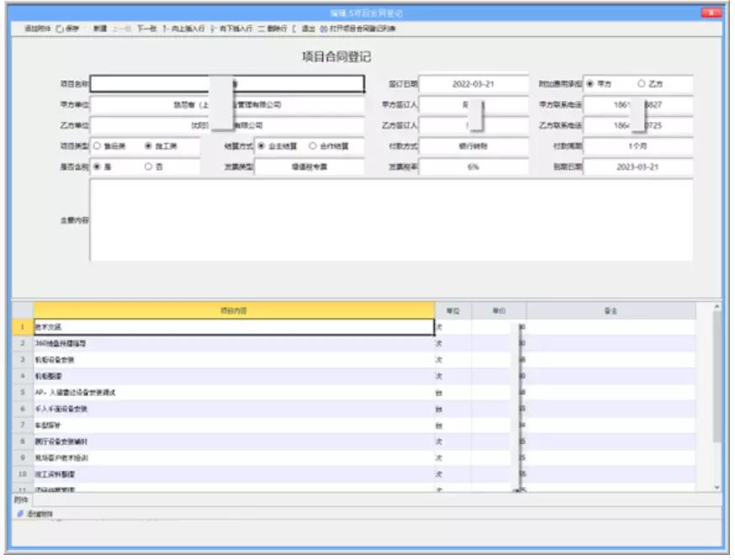Viewport: 735px width, 560px height.
Task: Set 是否含税 to 否
Action: [149, 166]
